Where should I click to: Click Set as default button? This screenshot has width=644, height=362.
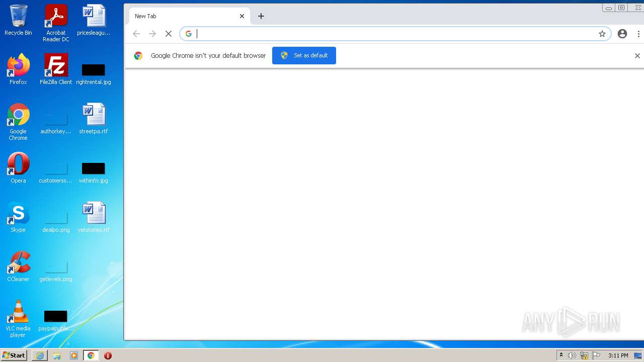point(304,55)
